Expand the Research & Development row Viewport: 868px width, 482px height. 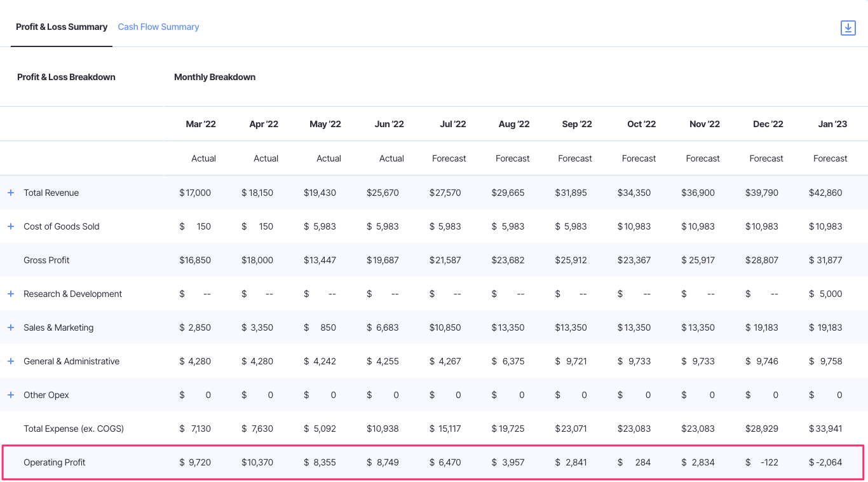[x=10, y=294]
